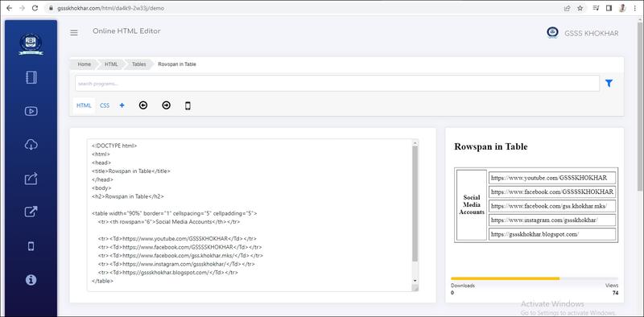The height and width of the screenshot is (317, 644).
Task: Click the th rowspan="6" code line
Action: (169, 222)
